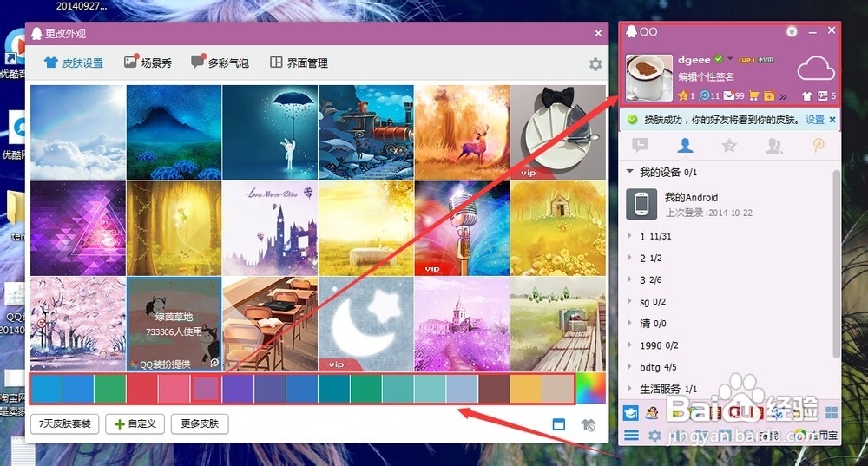Open the 多彩气泡 tab

pos(220,62)
